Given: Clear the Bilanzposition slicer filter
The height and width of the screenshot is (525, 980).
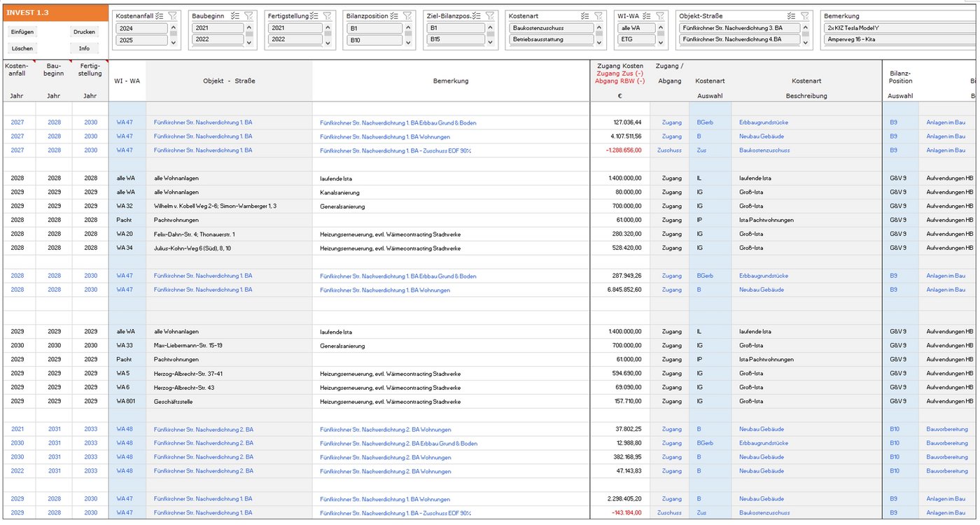Looking at the screenshot, I should coord(407,15).
